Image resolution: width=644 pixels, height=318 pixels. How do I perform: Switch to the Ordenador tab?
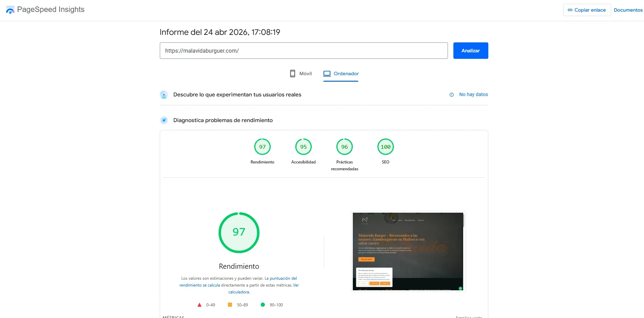pos(341,74)
